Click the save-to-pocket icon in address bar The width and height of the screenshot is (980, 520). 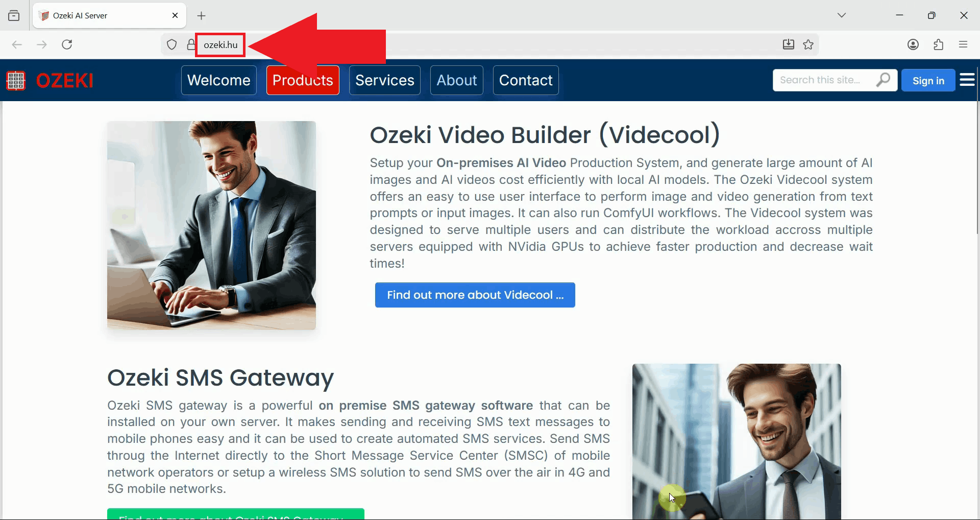788,44
